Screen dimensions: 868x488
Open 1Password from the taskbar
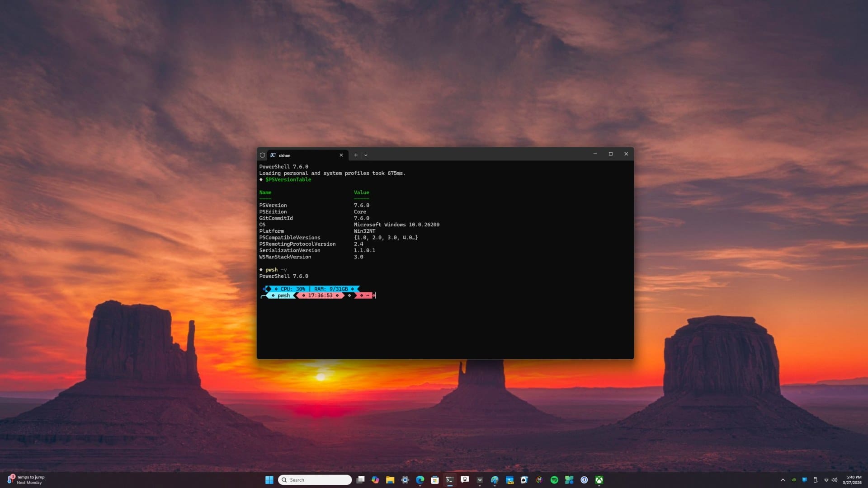tap(584, 480)
